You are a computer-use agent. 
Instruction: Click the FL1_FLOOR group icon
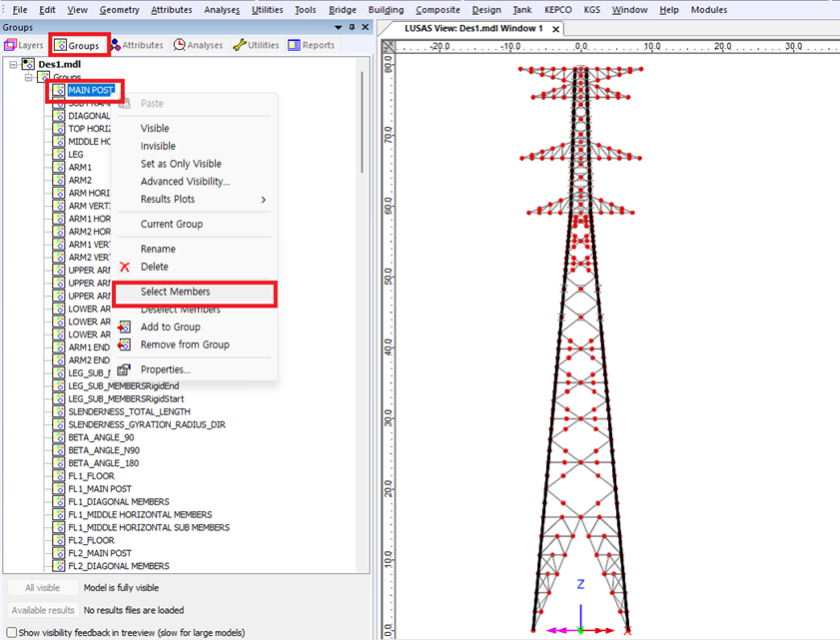(59, 476)
